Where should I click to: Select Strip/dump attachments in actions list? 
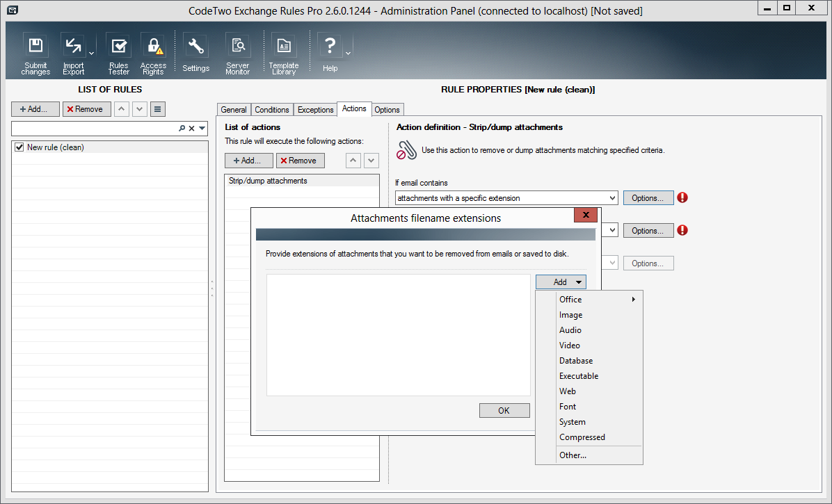pos(268,181)
